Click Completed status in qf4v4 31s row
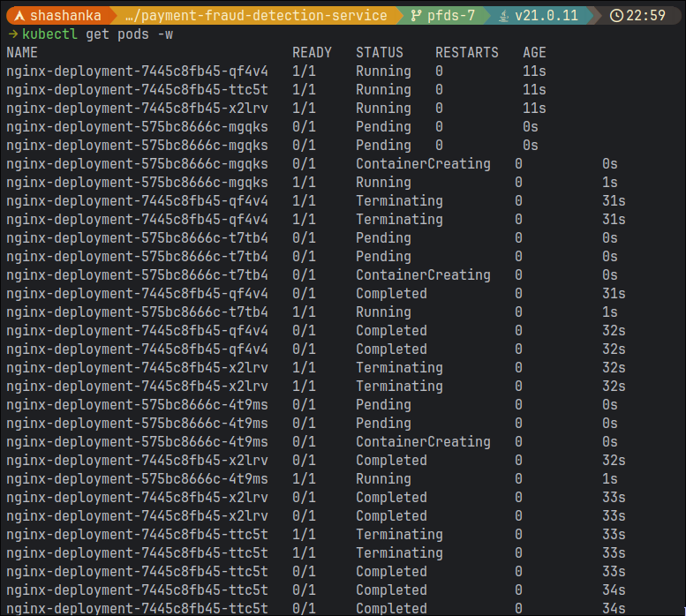This screenshot has height=616, width=686. pos(391,294)
